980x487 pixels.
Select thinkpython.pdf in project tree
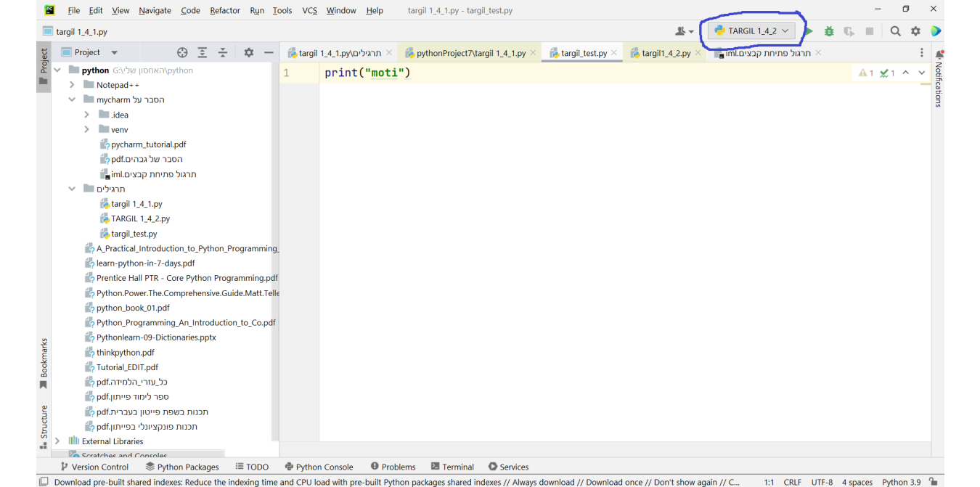[119, 352]
